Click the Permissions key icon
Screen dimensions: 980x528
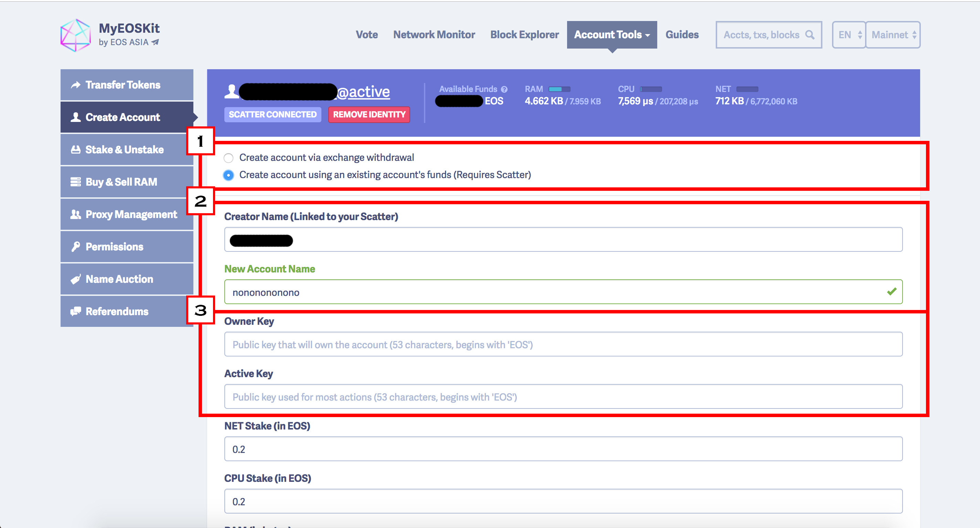pos(76,247)
